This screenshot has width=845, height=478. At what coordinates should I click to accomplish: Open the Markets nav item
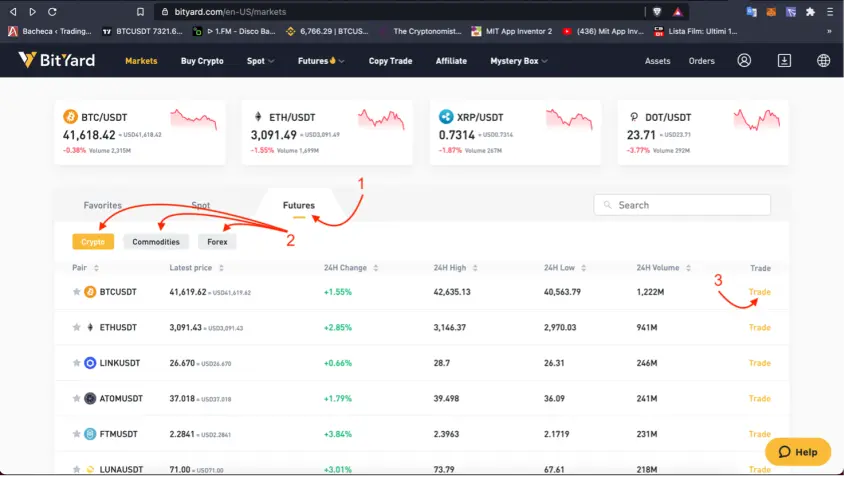[x=141, y=61]
